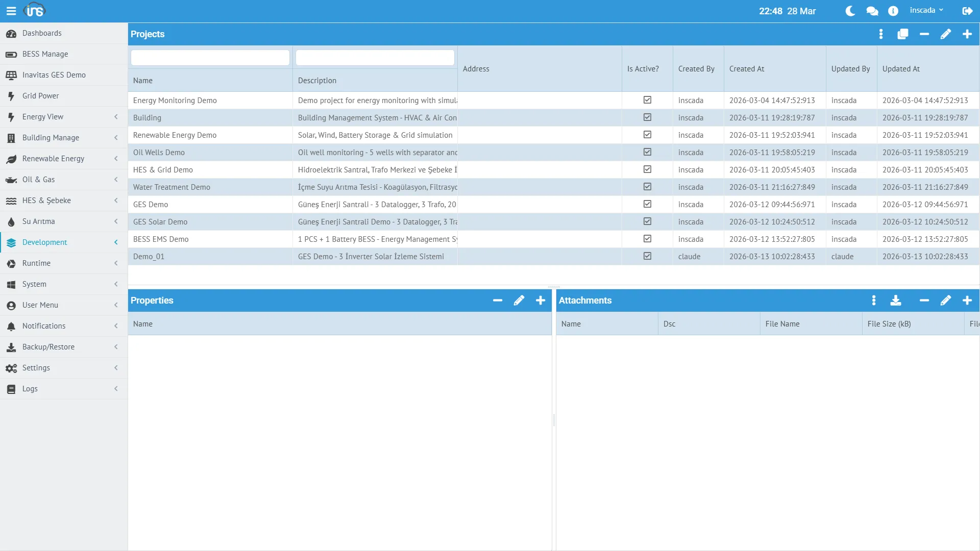
Task: Toggle sidebar with hamburger menu icon
Action: tap(11, 11)
